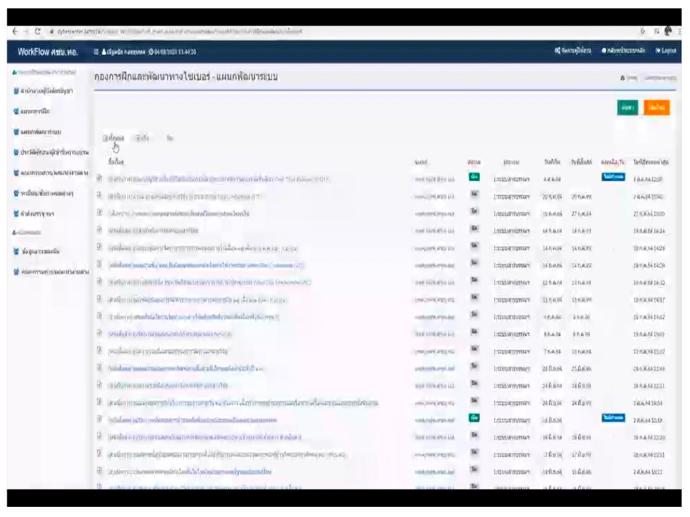Open the second sidebar menu item

point(35,111)
